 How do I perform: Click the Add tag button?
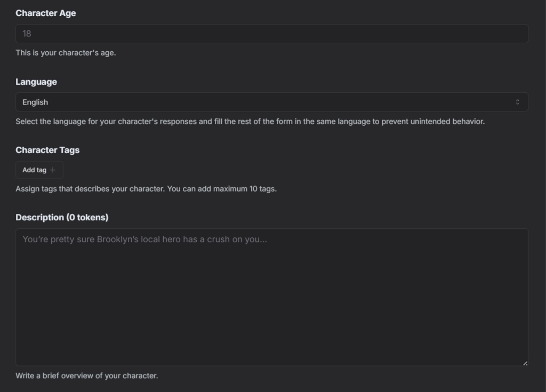(x=38, y=170)
